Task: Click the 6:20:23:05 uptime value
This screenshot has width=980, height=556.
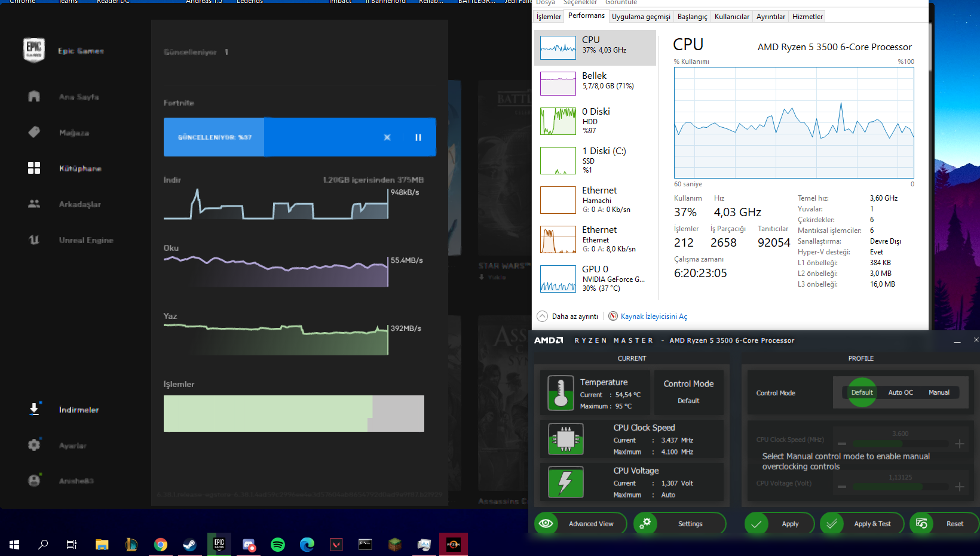Action: pos(700,273)
